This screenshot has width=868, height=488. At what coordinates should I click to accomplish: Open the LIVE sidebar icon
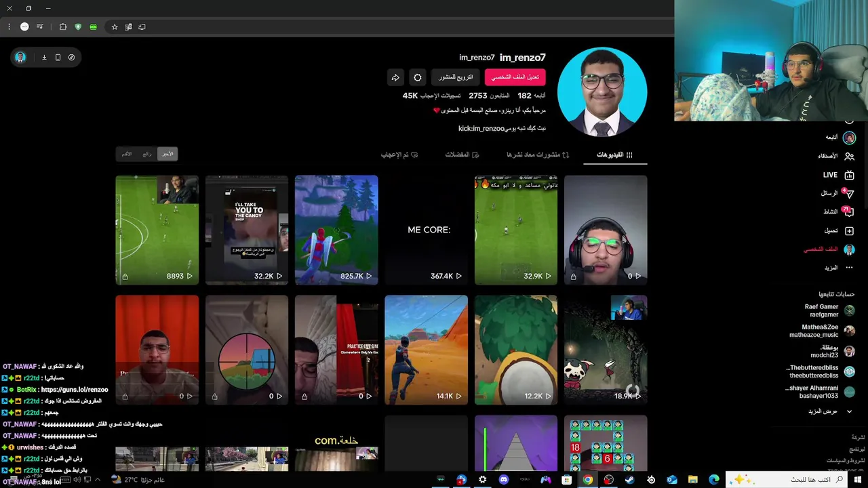[849, 175]
